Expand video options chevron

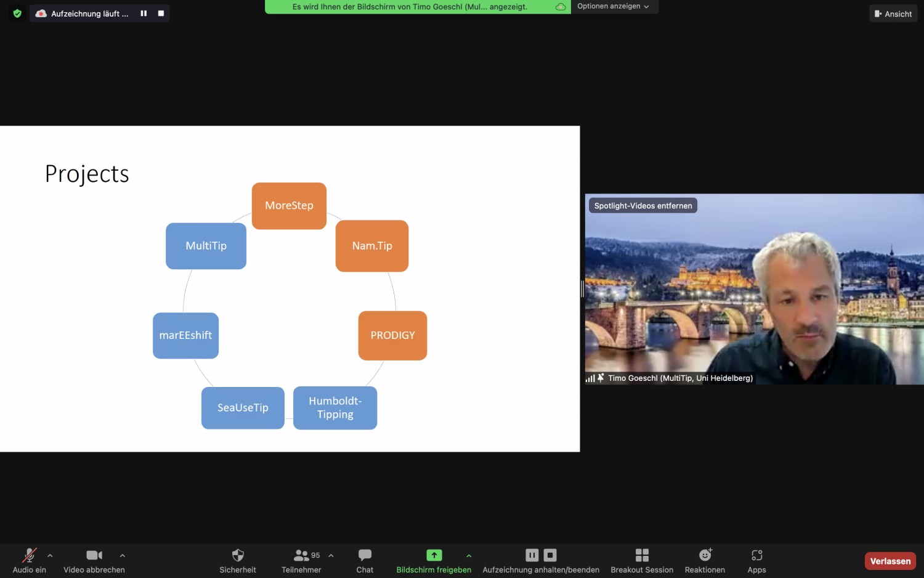click(x=123, y=555)
